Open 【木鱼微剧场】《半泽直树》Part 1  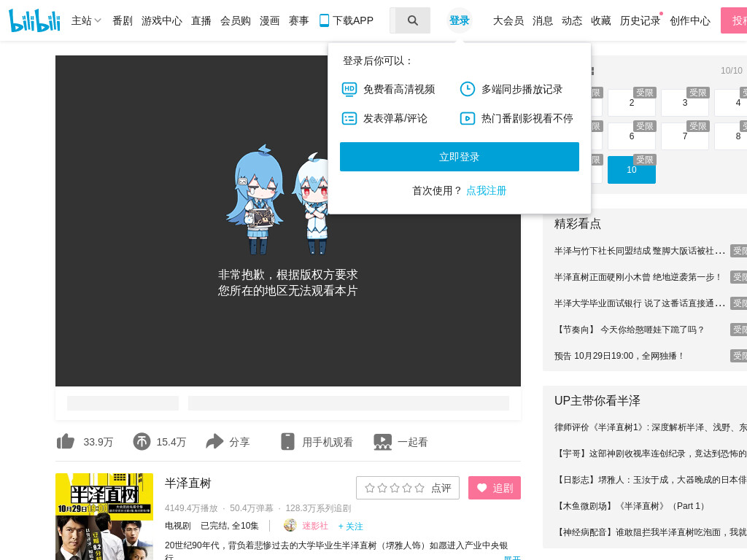pyautogui.click(x=631, y=506)
